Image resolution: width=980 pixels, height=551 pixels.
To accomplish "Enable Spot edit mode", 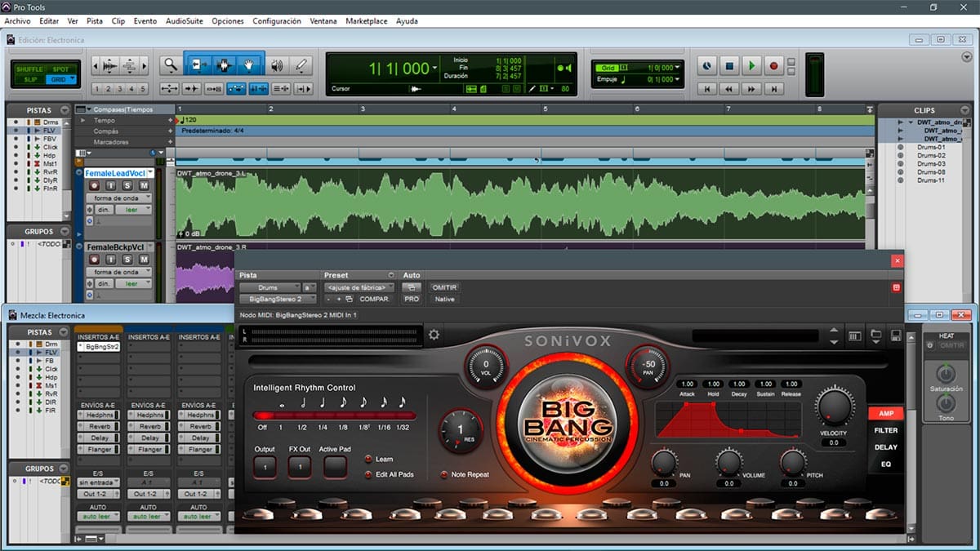I will pyautogui.click(x=61, y=69).
